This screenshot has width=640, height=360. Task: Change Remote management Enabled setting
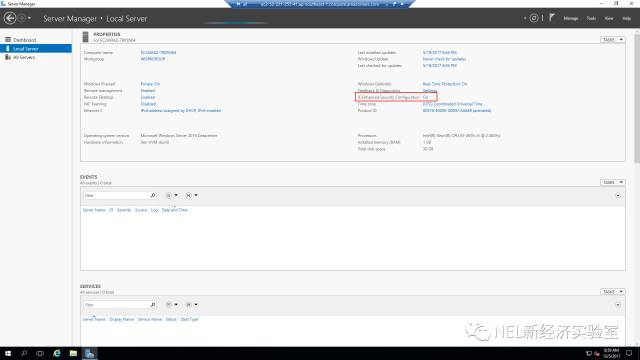(148, 91)
